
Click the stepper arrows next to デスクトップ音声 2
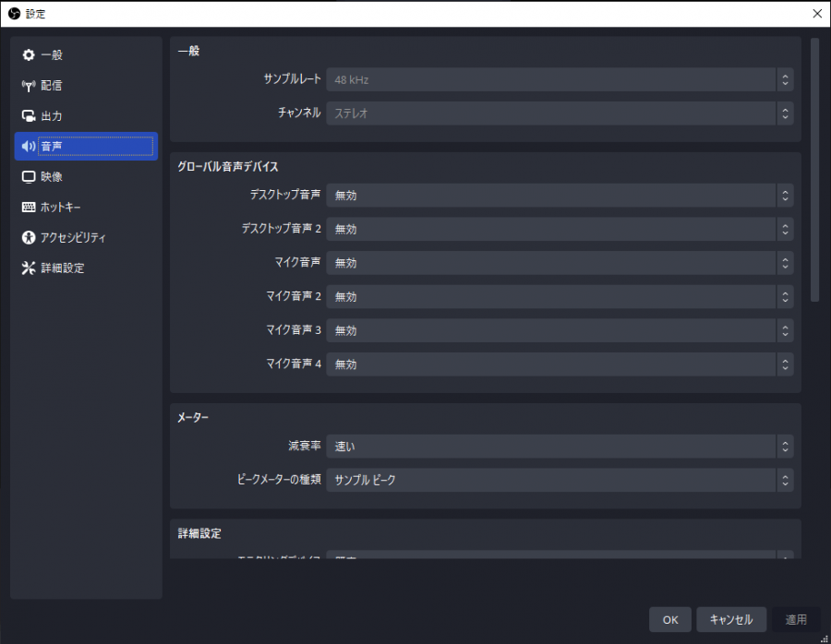click(787, 229)
